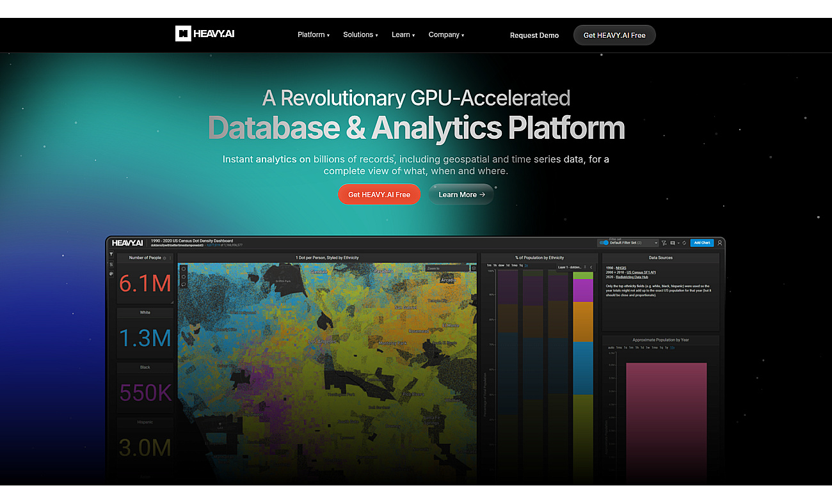Open the Platform menu
Viewport: 832px width, 504px height.
coord(313,35)
